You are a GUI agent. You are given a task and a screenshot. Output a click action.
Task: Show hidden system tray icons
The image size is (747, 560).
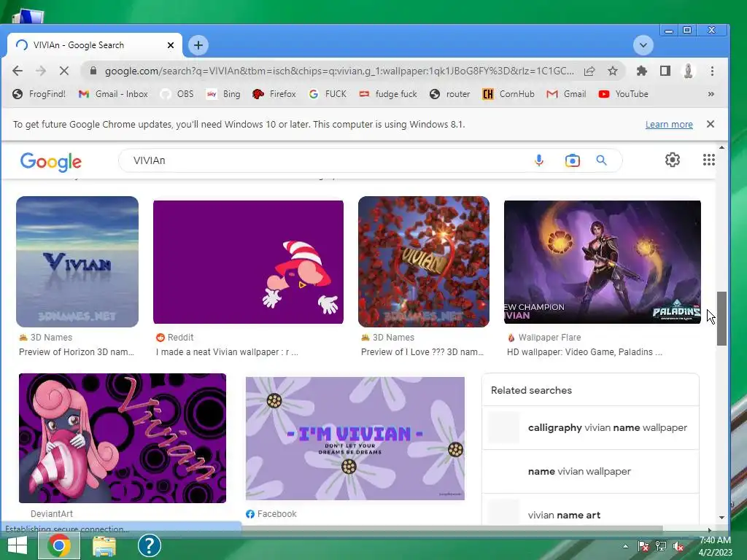pos(625,547)
